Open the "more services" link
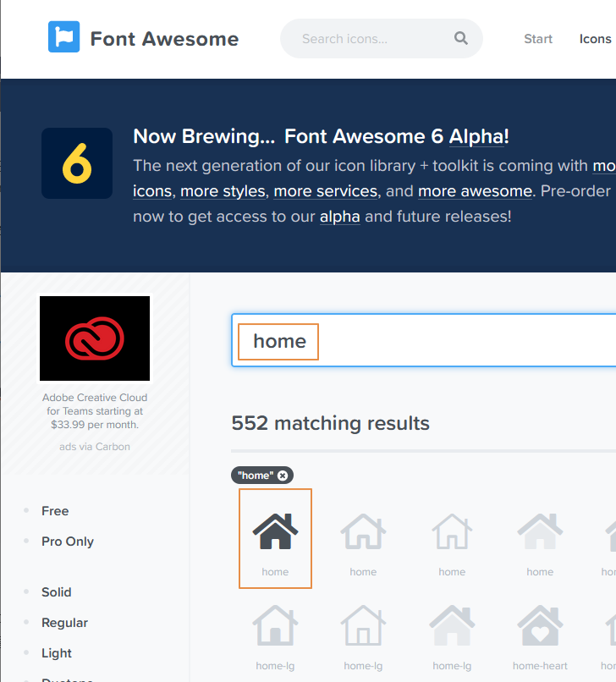The height and width of the screenshot is (682, 616). click(x=326, y=191)
